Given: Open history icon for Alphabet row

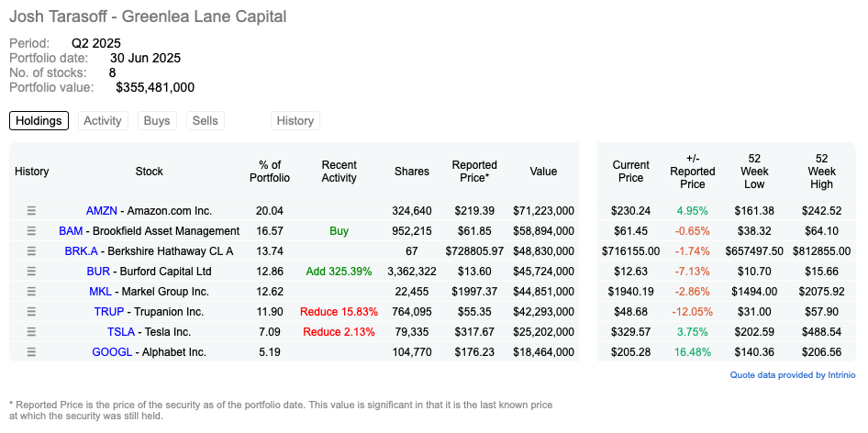Looking at the screenshot, I should pos(31,351).
